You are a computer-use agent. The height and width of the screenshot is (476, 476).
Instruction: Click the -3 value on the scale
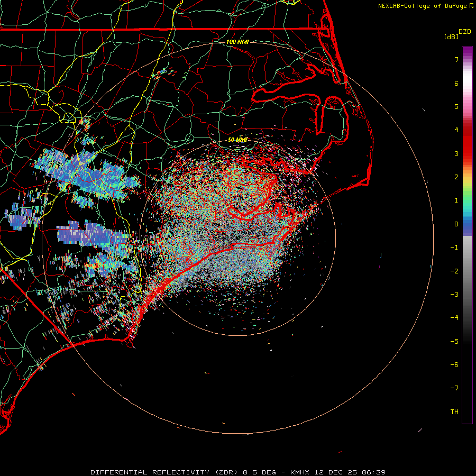coord(454,295)
